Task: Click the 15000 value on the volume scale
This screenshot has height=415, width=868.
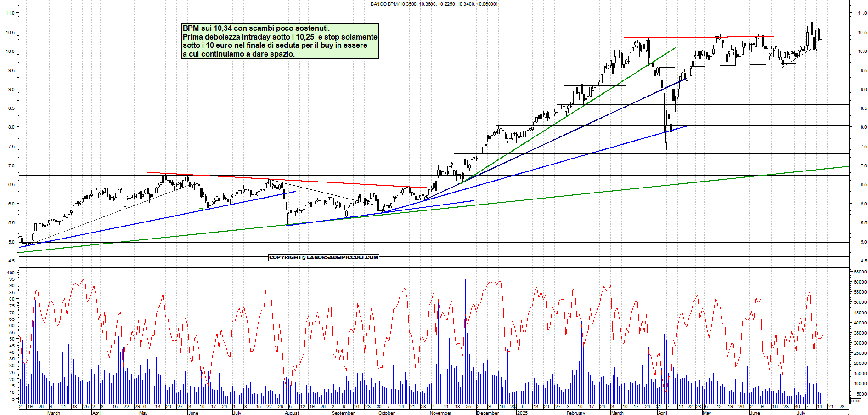Action: click(860, 374)
